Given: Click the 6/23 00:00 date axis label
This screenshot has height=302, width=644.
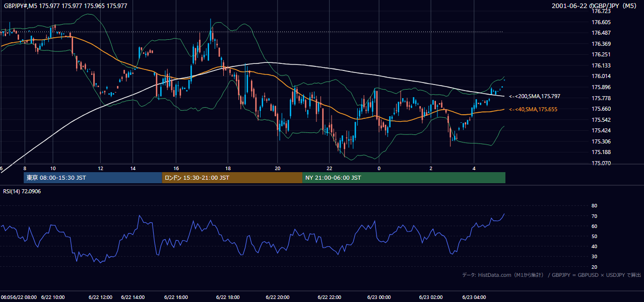Looking at the screenshot, I should (379, 297).
